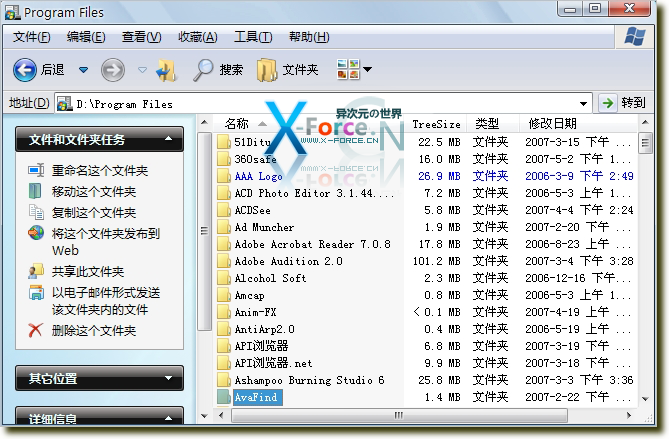Click the Back arrow button

tap(24, 70)
